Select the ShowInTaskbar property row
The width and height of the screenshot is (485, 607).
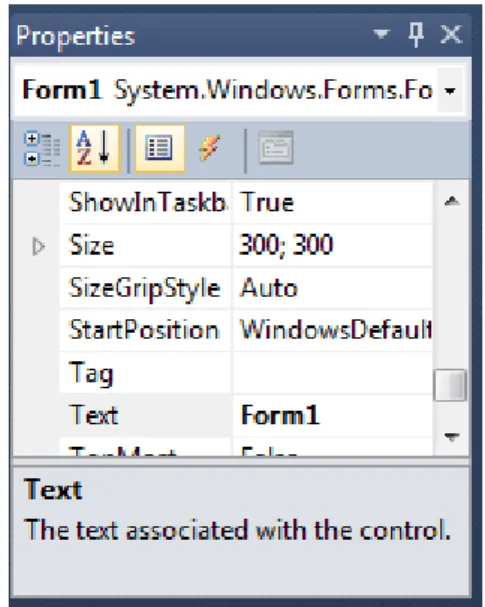[146, 203]
